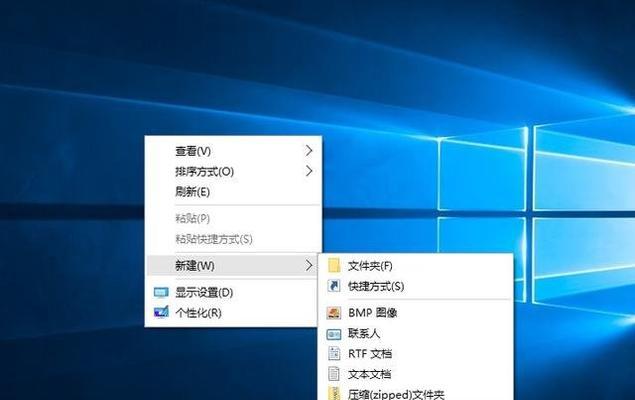Click the monitor icon beside 显示设置

tap(161, 292)
